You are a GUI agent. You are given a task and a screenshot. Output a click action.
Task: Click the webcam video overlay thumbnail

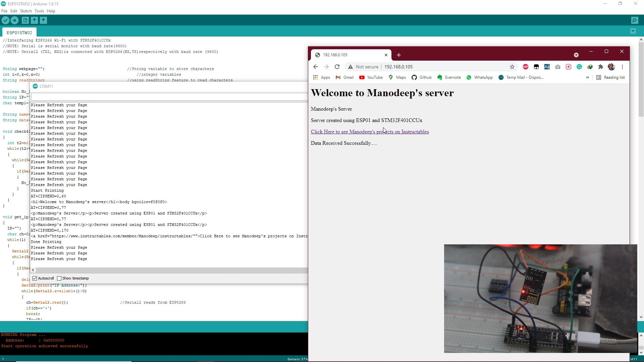pyautogui.click(x=540, y=298)
